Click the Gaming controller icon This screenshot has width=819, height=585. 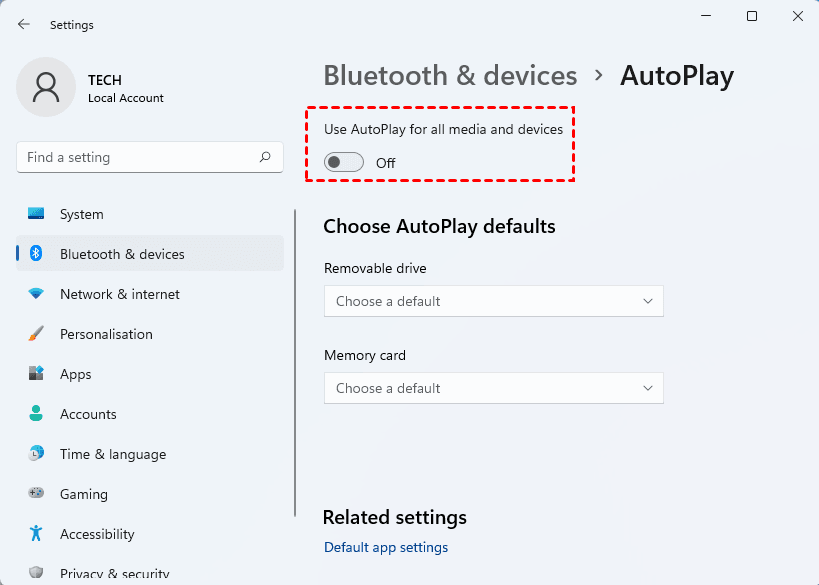click(x=36, y=494)
